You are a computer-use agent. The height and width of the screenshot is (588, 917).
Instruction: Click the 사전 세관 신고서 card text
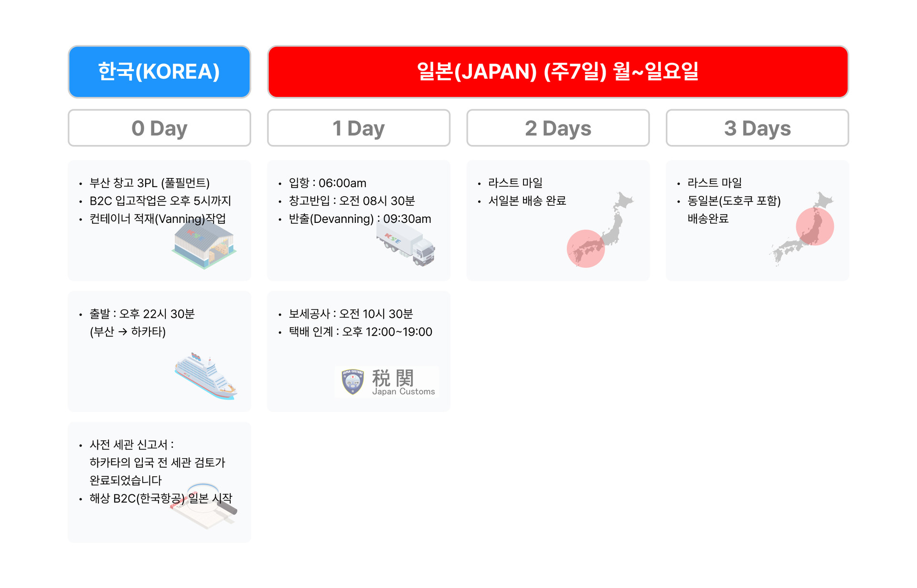click(132, 445)
